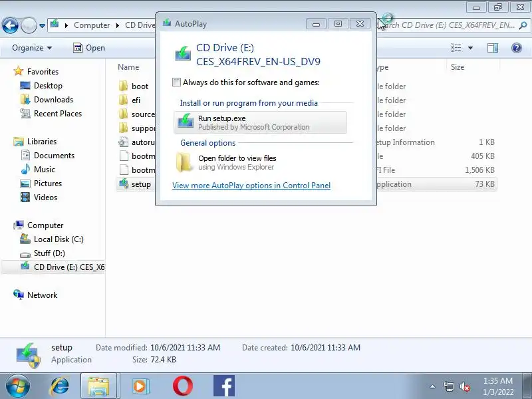The image size is (532, 399).
Task: Select the boot folder icon
Action: click(124, 86)
